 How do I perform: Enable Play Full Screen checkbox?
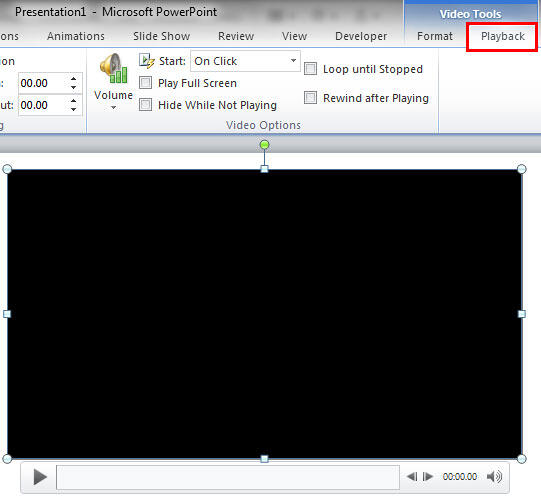point(145,83)
